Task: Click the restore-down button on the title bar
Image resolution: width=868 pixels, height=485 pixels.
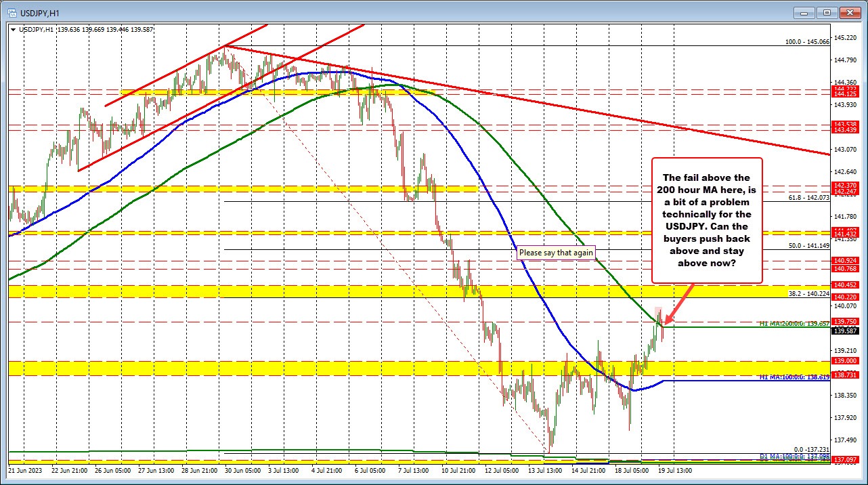Action: coord(826,12)
